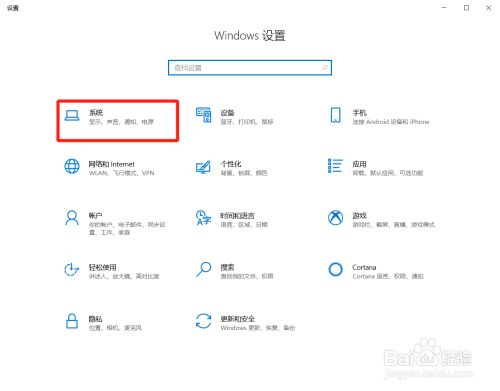This screenshot has width=500, height=391.
Task: Open the 设备 (Devices) keyboard icon
Action: (x=203, y=115)
